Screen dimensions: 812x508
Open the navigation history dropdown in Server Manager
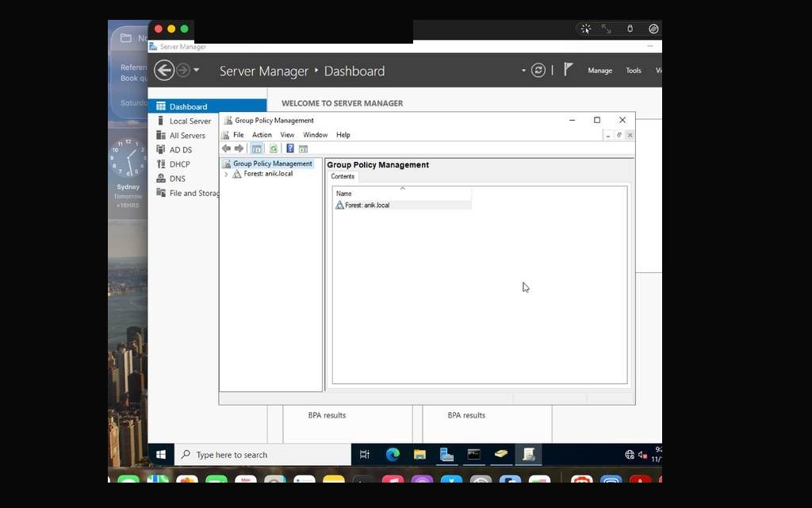point(197,70)
